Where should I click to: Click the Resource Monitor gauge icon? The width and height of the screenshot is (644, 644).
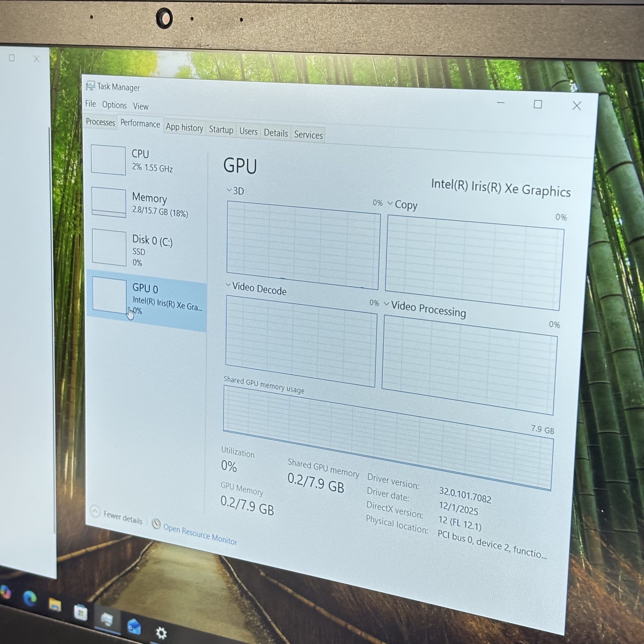pyautogui.click(x=156, y=524)
